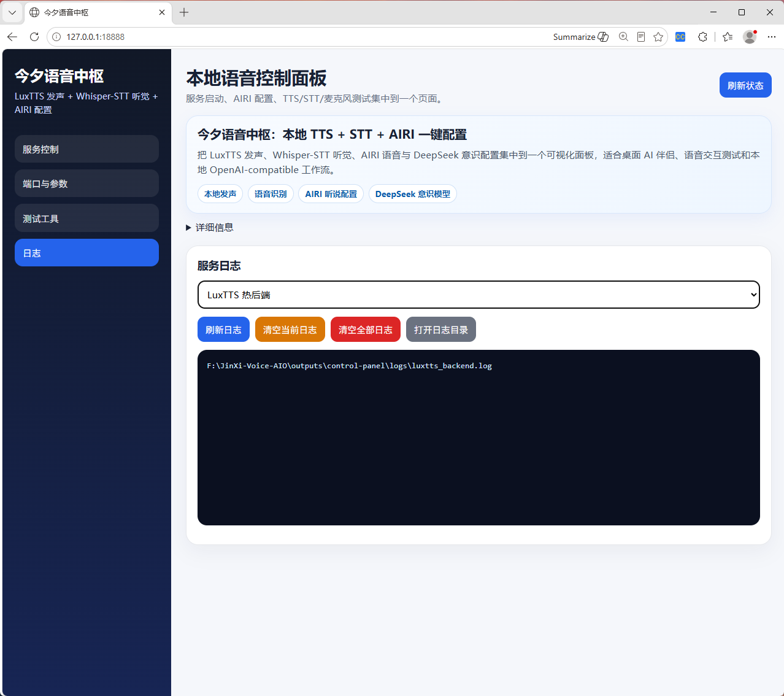
Task: Open the browser settings ellipsis menu
Action: click(772, 37)
